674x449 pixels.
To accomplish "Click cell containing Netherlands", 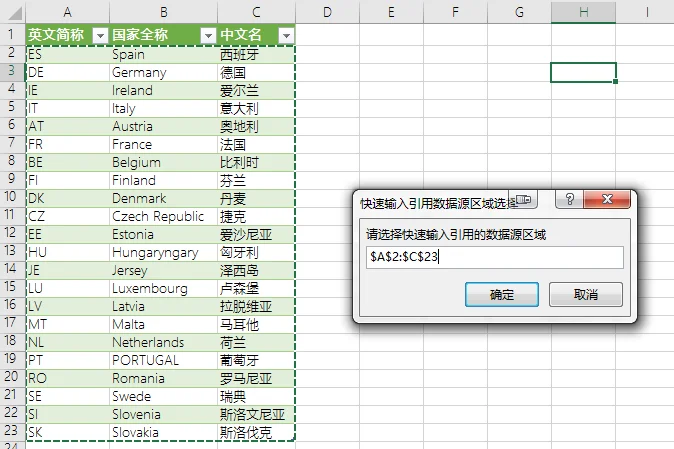I will tap(163, 342).
